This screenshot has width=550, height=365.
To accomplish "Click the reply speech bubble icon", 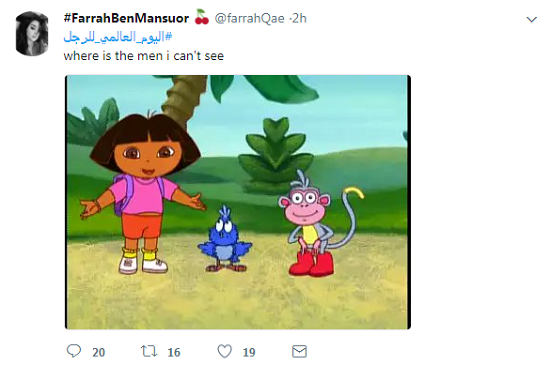I will tap(74, 351).
